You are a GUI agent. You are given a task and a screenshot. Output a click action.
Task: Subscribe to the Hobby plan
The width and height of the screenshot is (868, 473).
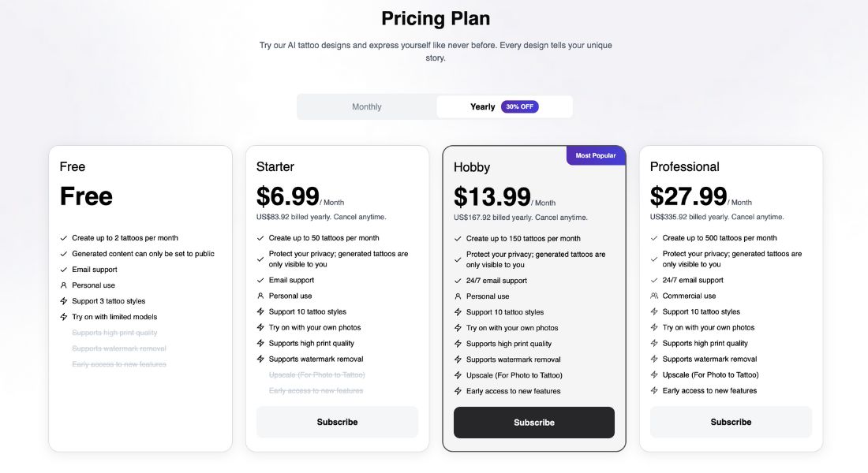point(534,423)
